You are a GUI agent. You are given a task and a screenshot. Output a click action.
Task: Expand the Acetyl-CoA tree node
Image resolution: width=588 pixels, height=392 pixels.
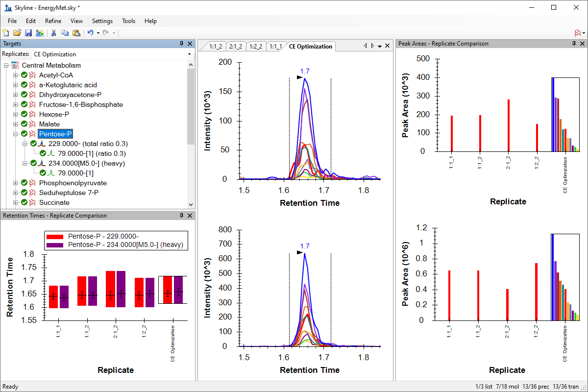pos(16,75)
